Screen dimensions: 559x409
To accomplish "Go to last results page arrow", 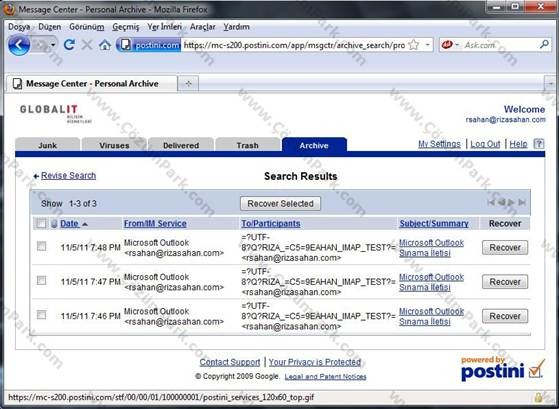I will [522, 203].
